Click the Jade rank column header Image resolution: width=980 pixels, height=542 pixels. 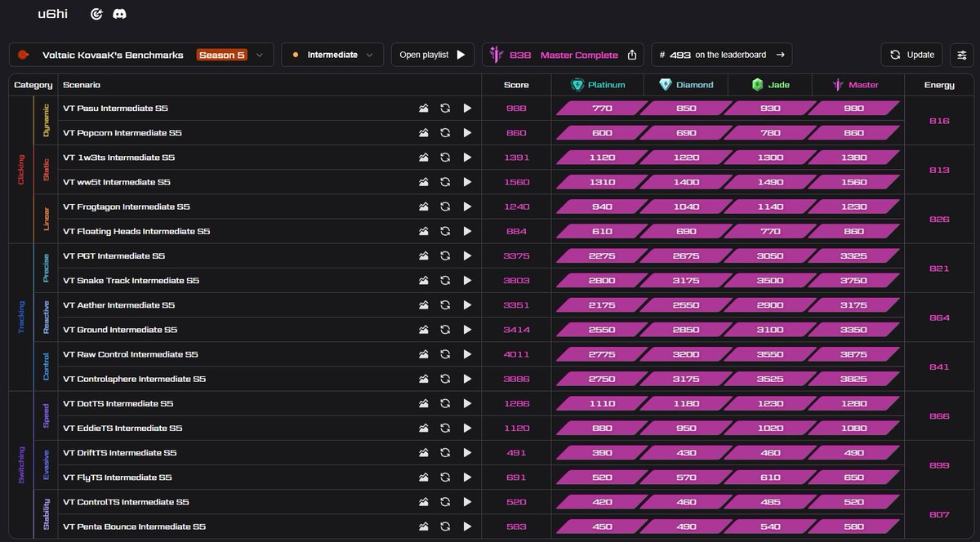[x=771, y=85]
